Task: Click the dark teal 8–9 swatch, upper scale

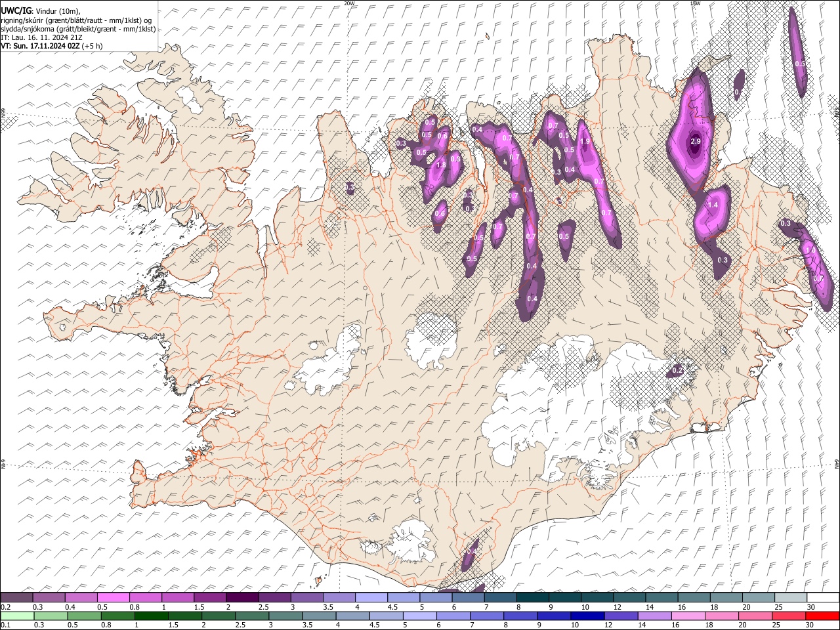Action: click(533, 597)
